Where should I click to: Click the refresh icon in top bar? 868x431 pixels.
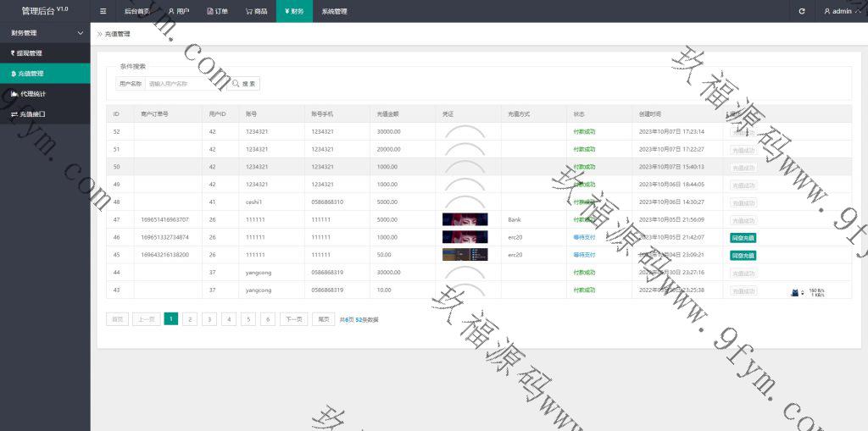[x=802, y=11]
